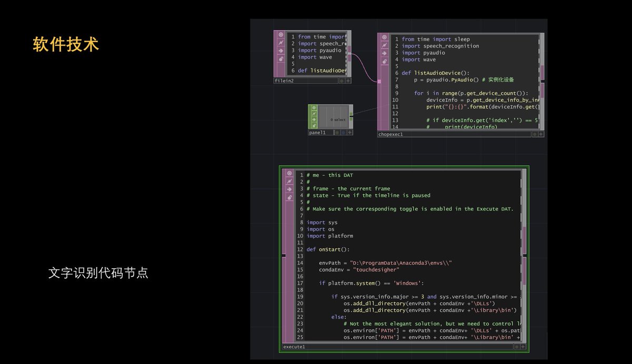
Task: Toggle the blue render flag on panel1
Action: (x=343, y=133)
